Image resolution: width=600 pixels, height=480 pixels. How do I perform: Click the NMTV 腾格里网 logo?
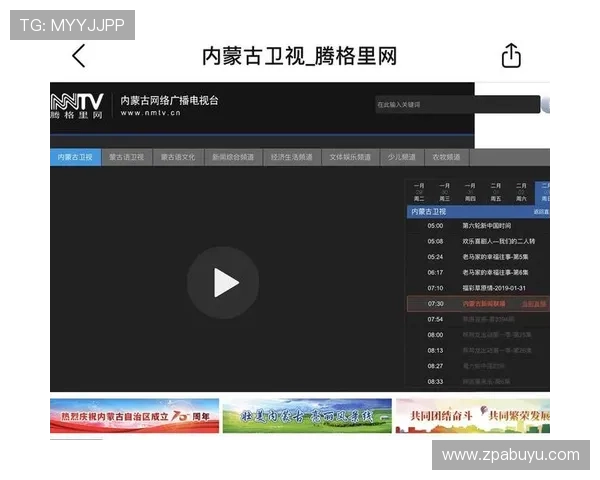point(77,106)
